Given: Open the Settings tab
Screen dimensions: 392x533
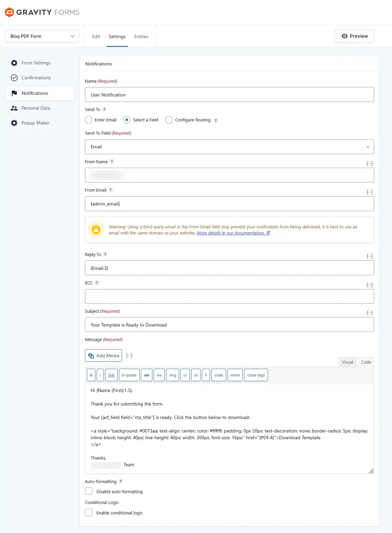Looking at the screenshot, I should (117, 36).
